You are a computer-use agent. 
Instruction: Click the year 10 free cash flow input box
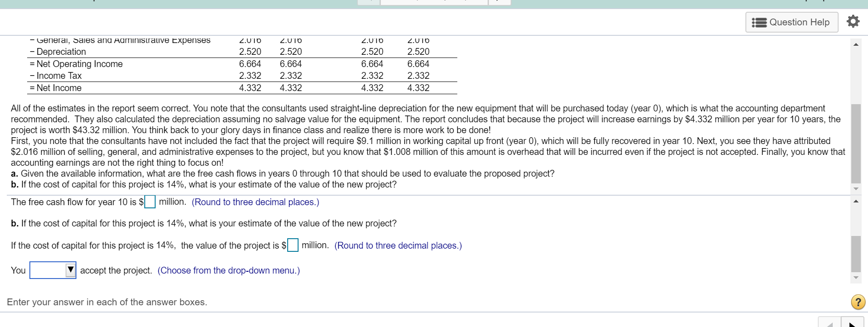click(150, 202)
